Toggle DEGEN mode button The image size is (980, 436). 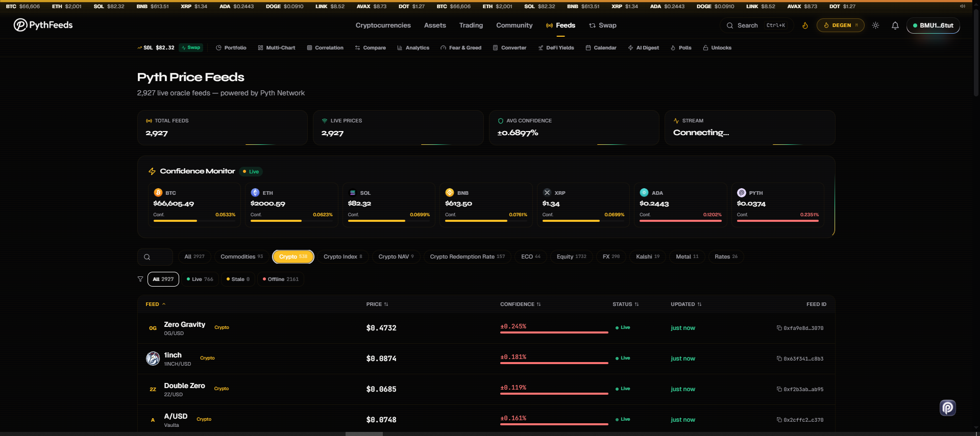(x=840, y=25)
